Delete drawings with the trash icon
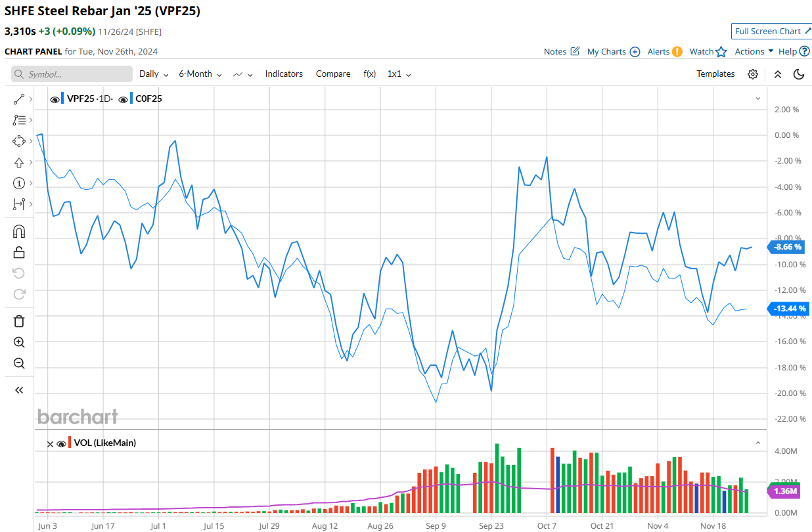 click(18, 321)
